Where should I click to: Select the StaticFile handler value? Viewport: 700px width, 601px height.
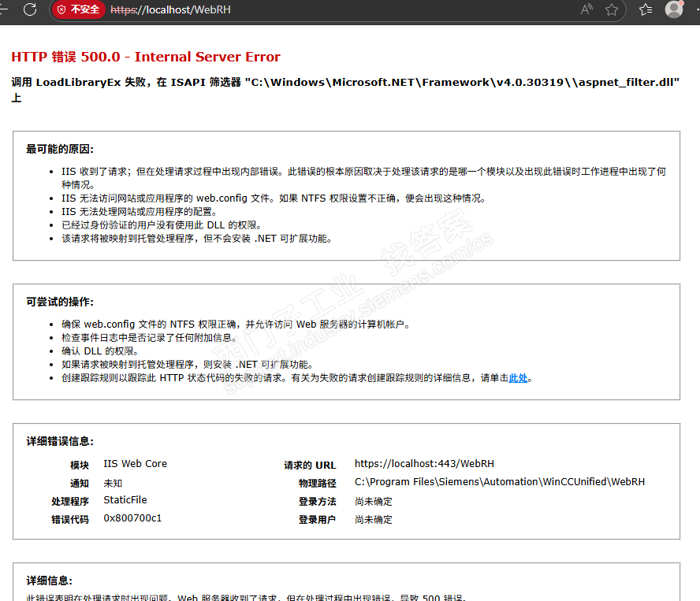(125, 499)
